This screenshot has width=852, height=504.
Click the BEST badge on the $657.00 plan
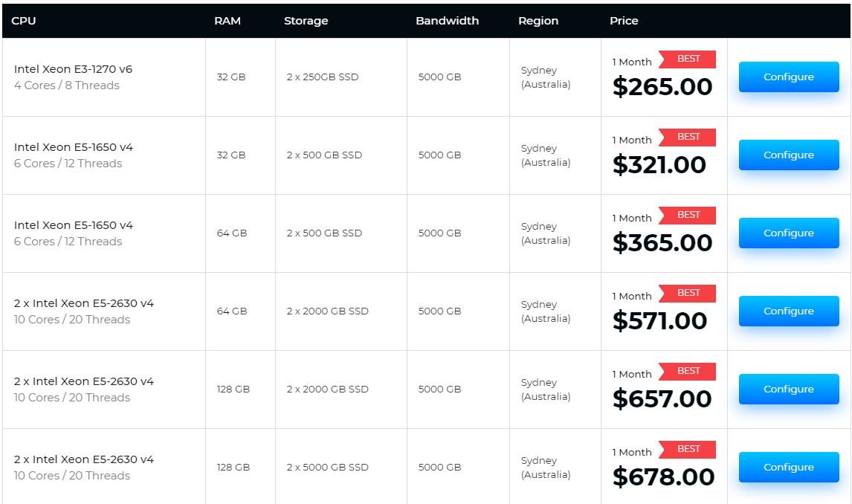point(688,371)
